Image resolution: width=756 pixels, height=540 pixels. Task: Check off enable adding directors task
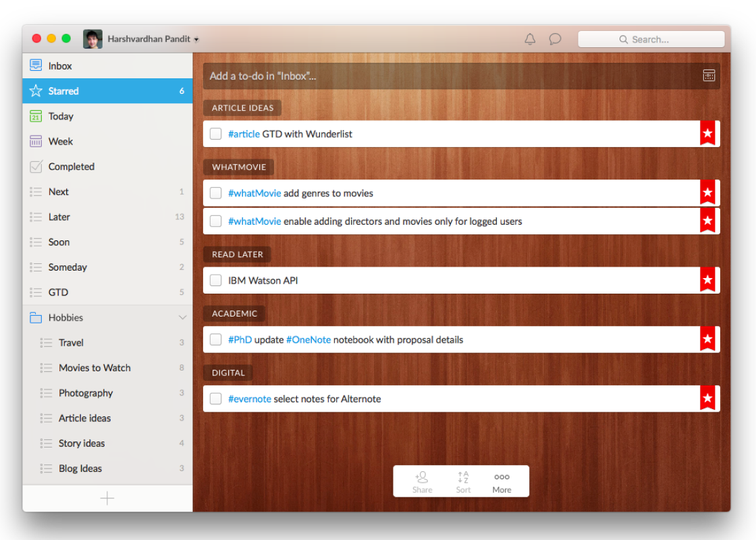click(215, 221)
